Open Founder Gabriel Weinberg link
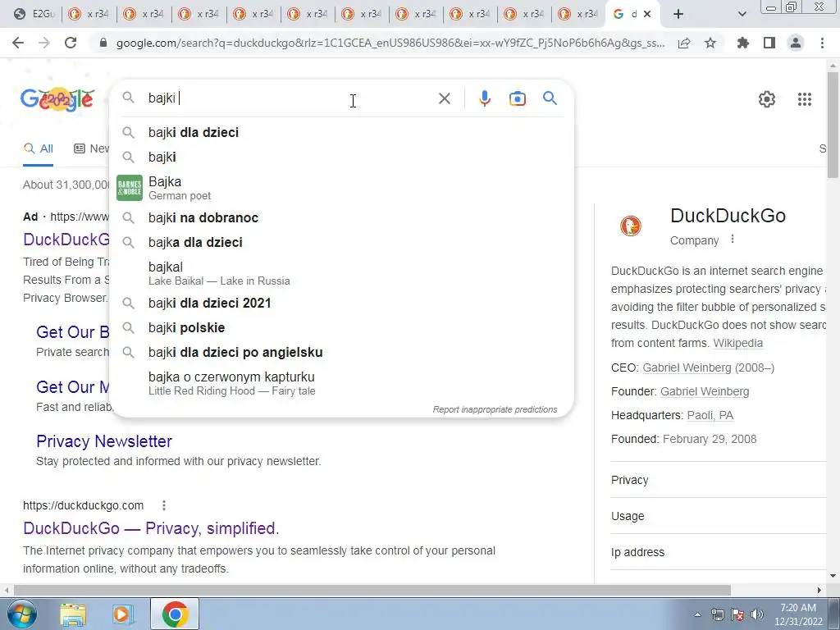 (x=705, y=391)
